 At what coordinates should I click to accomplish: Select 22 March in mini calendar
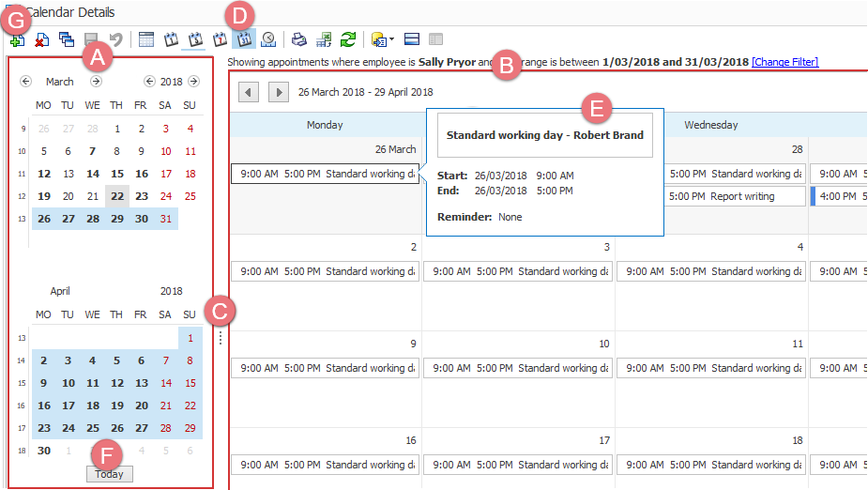[117, 196]
